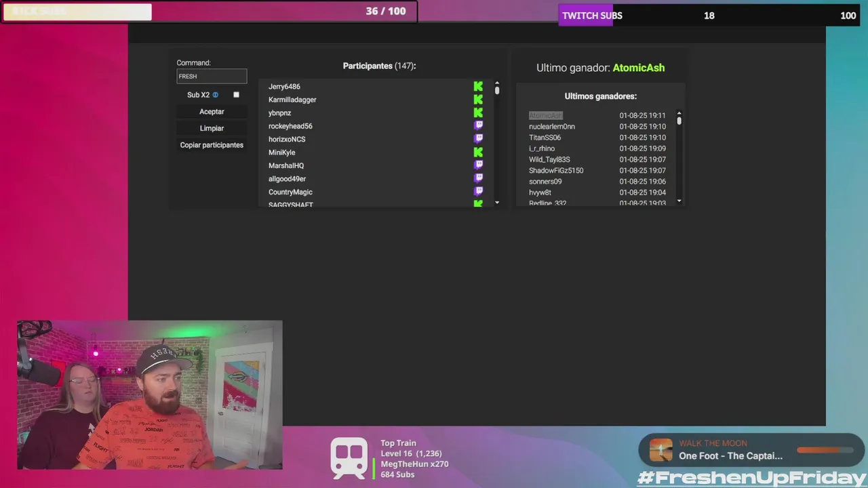Select participant MiniKyle
Viewport: 868px width, 488px height.
(x=281, y=152)
